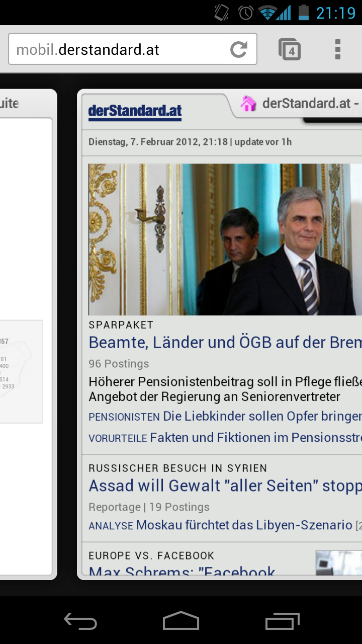Tap the Wi-Fi icon in the status bar
The image size is (362, 644).
click(268, 12)
